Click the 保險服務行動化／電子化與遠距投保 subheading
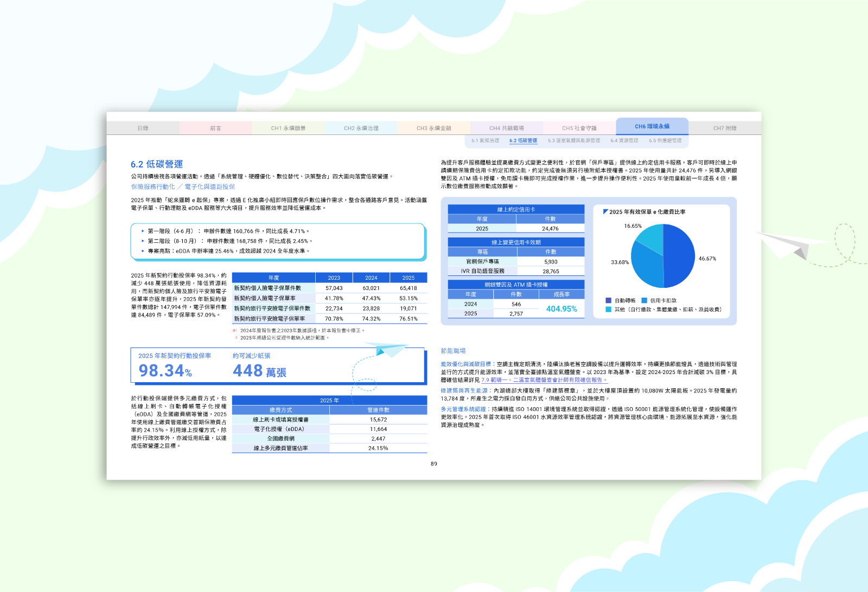 click(183, 186)
